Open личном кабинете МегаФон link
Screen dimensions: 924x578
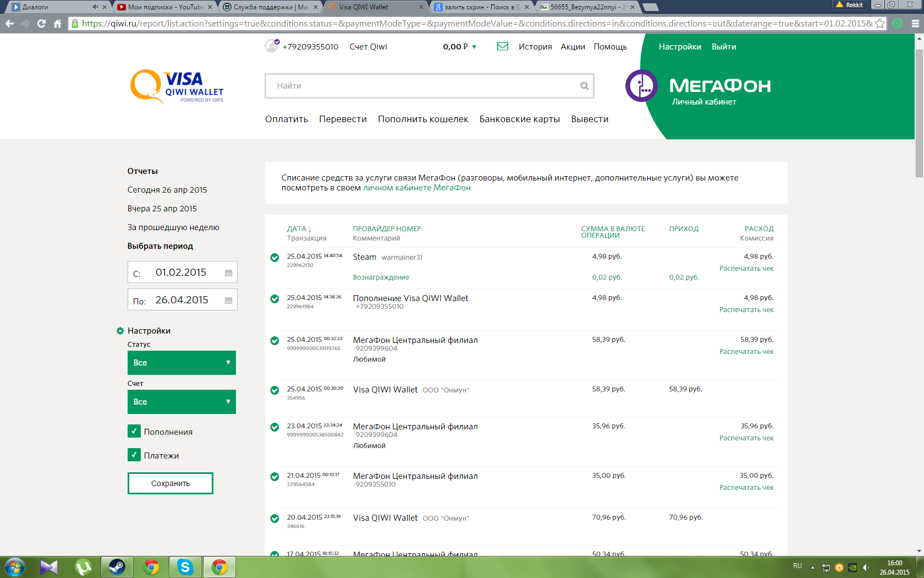417,188
